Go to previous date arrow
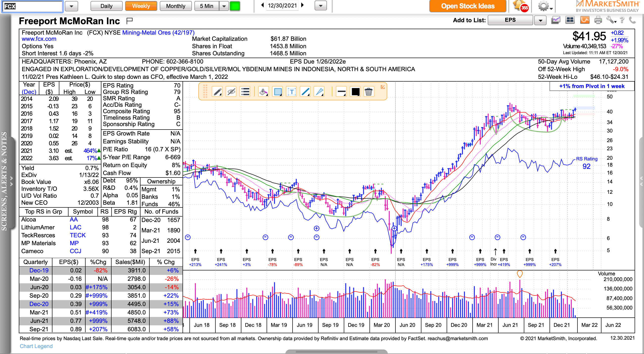 262,5
